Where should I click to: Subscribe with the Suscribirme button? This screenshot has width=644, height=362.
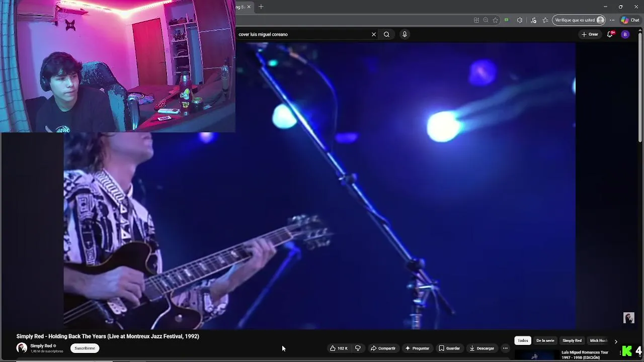point(85,348)
